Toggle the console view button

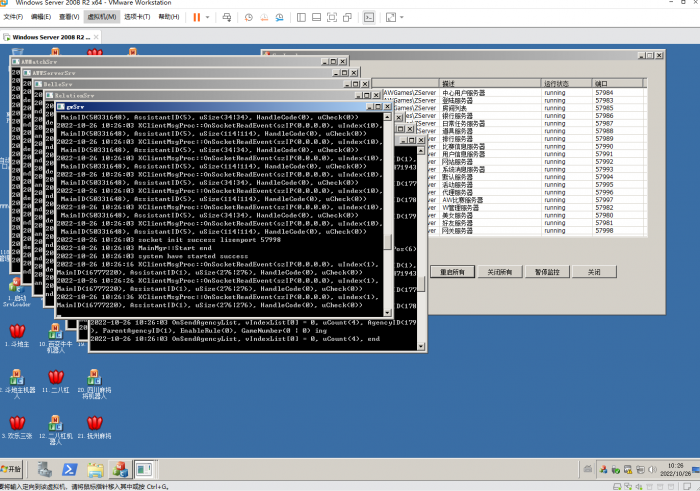tap(369, 17)
